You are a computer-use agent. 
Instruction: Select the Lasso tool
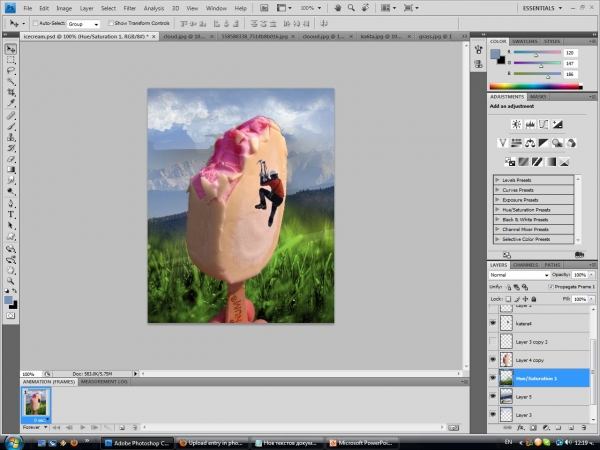(x=11, y=71)
